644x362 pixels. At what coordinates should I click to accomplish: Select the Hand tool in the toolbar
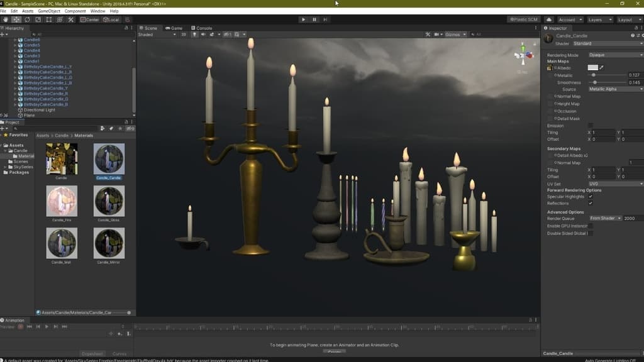6,19
